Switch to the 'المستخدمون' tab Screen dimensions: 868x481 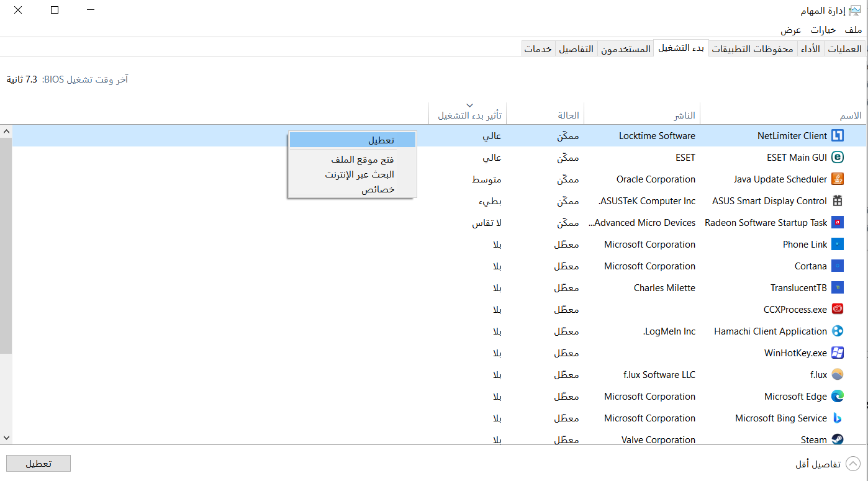pyautogui.click(x=625, y=49)
